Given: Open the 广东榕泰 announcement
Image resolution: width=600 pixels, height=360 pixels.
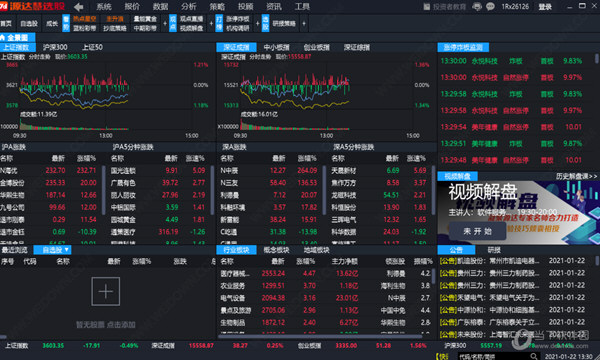Looking at the screenshot, I should coord(512,322).
